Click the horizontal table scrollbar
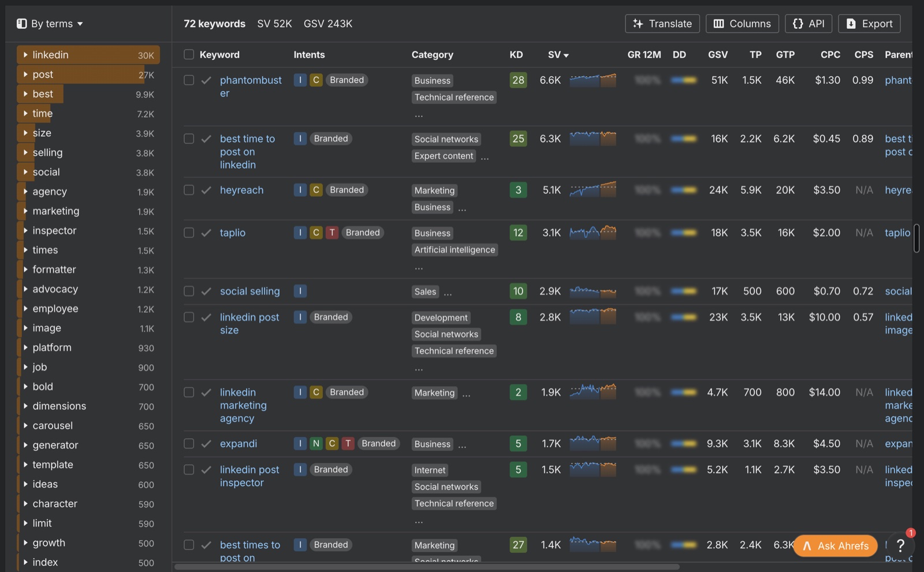 coord(427,567)
